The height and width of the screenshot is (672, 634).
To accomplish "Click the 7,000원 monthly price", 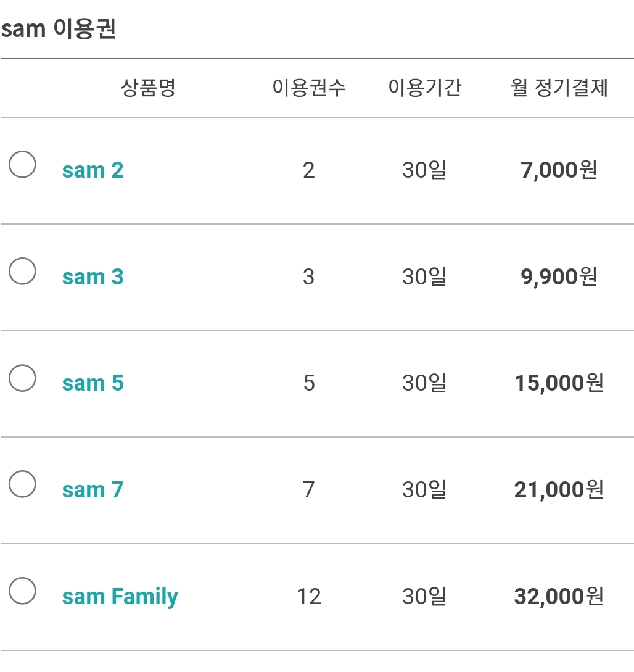I will pyautogui.click(x=559, y=170).
